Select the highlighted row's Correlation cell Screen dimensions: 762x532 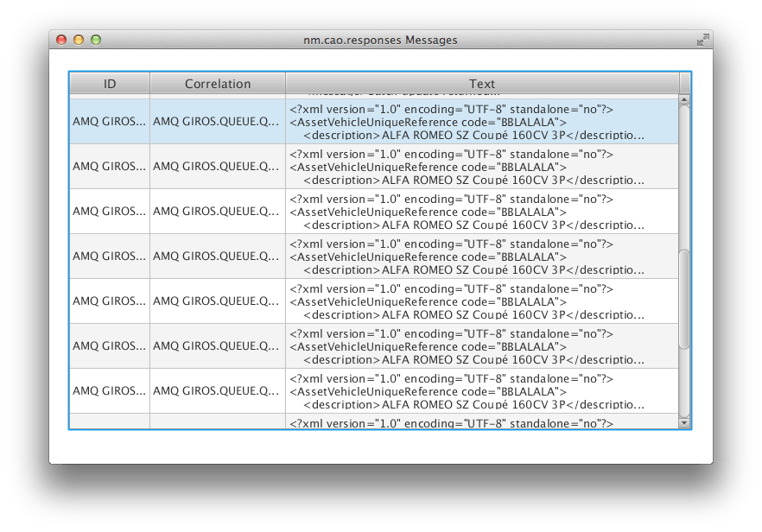pos(218,122)
